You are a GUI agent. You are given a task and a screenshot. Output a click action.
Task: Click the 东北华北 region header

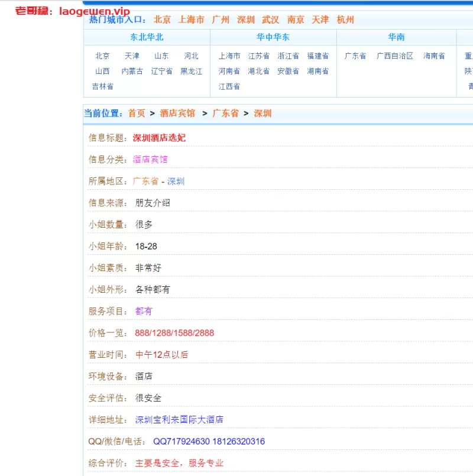click(x=147, y=37)
